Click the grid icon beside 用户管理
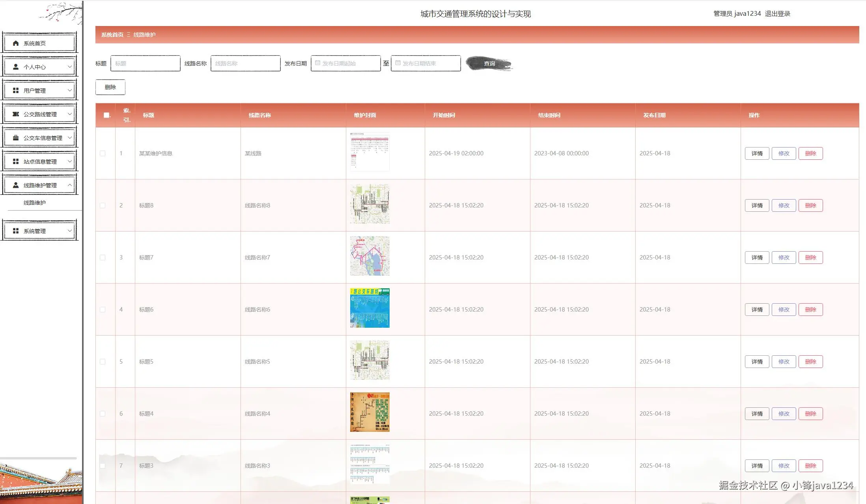 pyautogui.click(x=16, y=91)
